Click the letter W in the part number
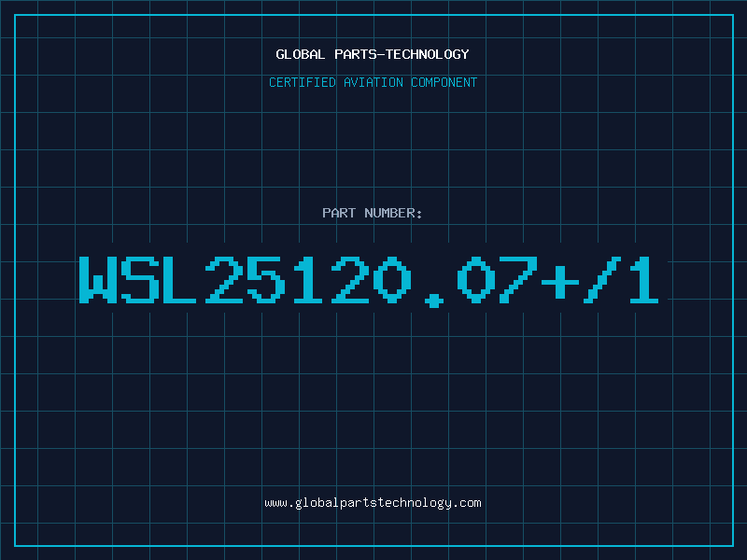Image resolution: width=747 pixels, height=560 pixels. point(98,279)
